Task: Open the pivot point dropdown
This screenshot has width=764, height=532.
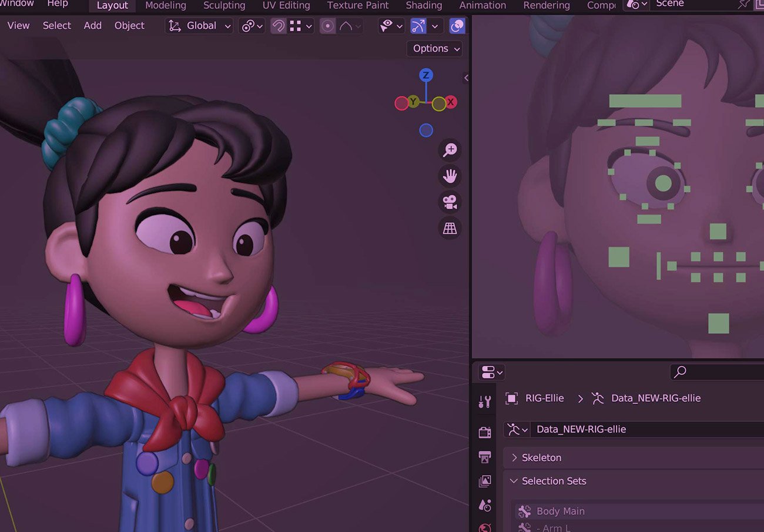Action: [252, 26]
